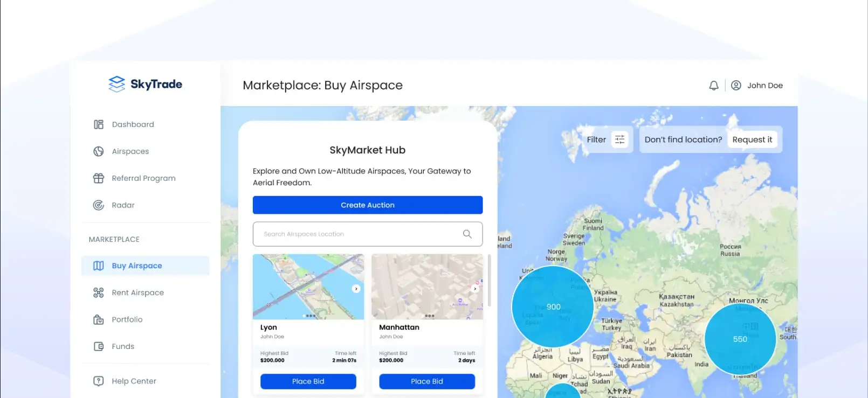Open Dashboard from the sidebar
Screen dimensions: 868x398
[x=133, y=124]
